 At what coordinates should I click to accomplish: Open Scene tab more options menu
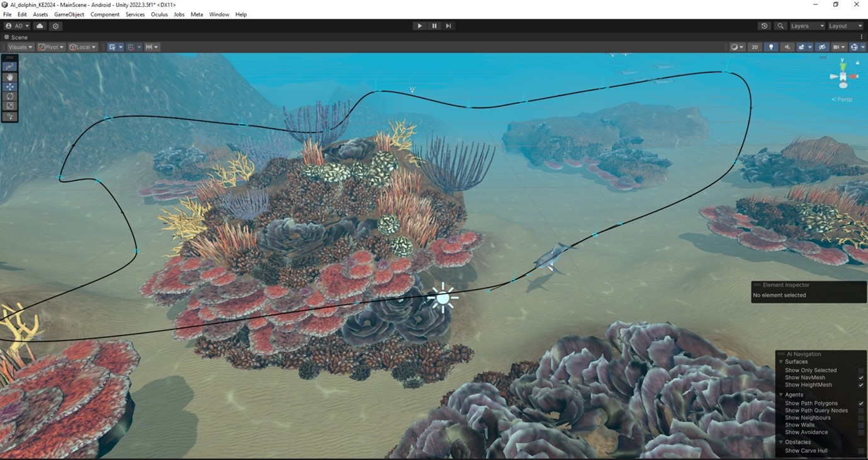click(862, 37)
